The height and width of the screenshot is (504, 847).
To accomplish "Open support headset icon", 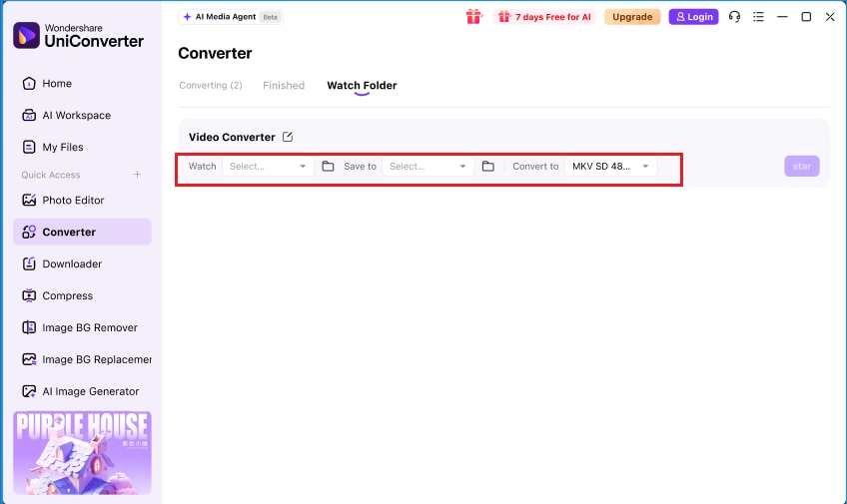I will pos(734,17).
